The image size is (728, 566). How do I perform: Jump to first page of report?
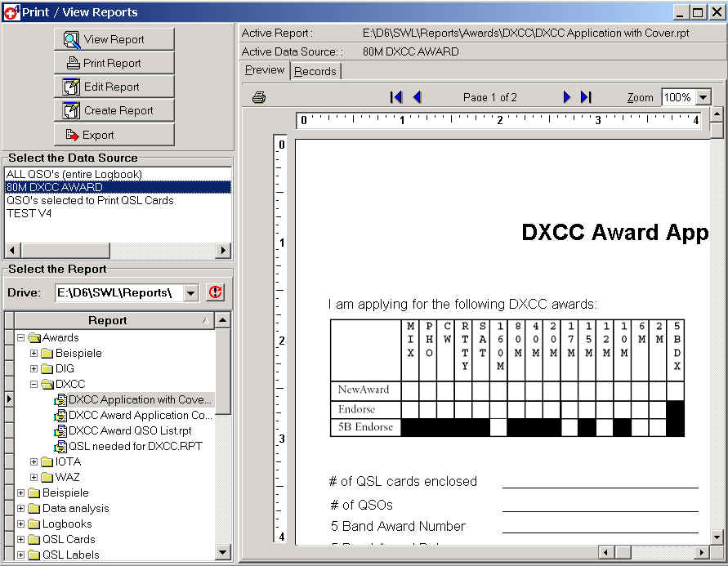click(397, 97)
